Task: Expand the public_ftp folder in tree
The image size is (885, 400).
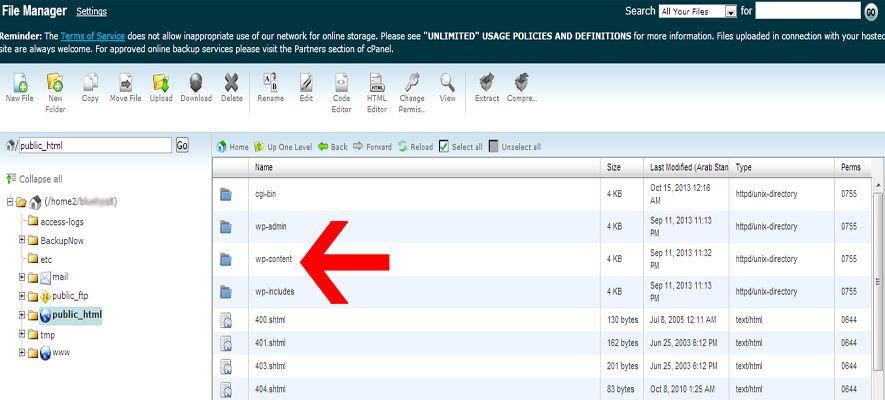Action: 22,296
